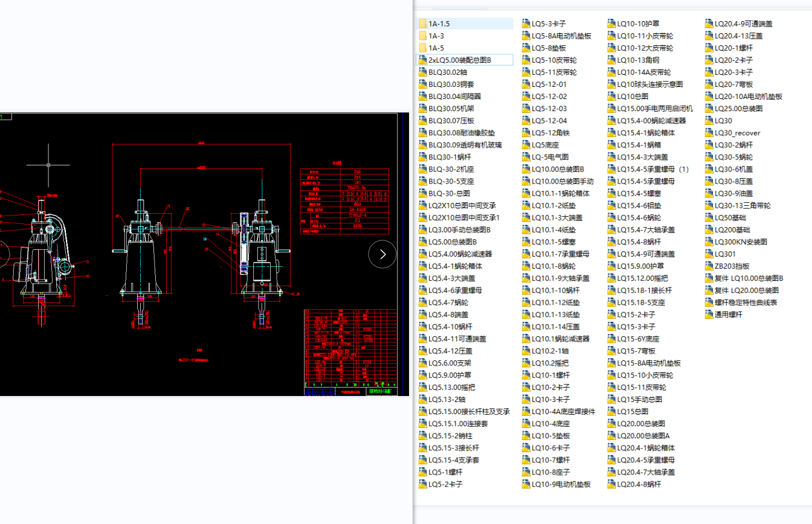Click the file icon of LQ10总图
812x524 pixels.
[x=612, y=97]
